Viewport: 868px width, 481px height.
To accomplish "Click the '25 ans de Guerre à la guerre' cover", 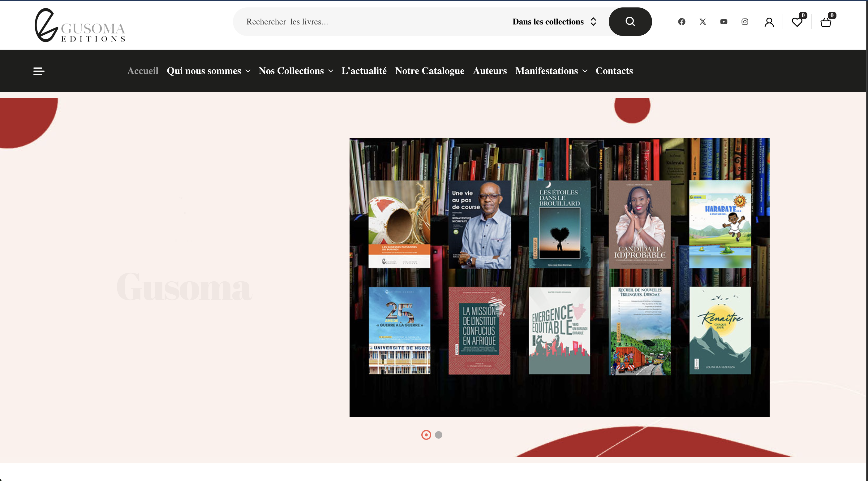I will pos(399,331).
